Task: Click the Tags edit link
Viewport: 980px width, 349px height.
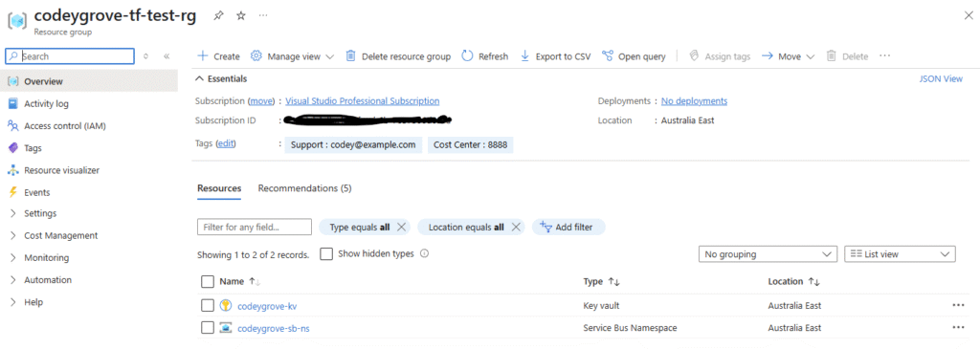Action: coord(226,143)
